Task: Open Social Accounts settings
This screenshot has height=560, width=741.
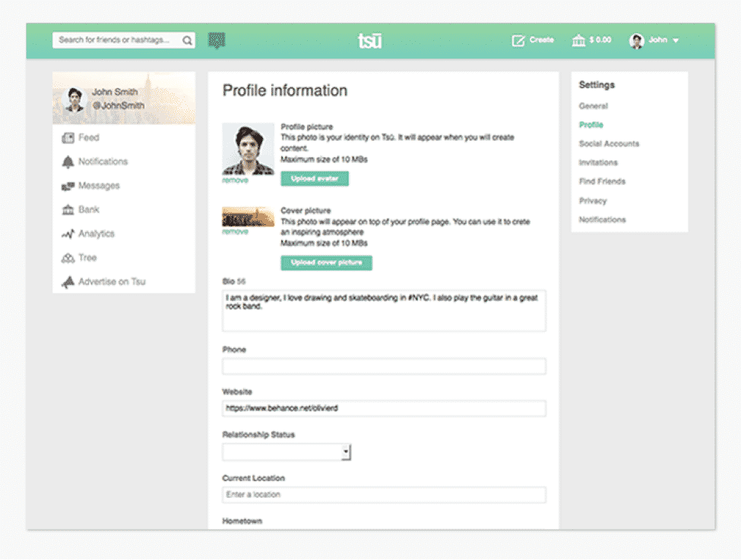Action: coord(609,144)
